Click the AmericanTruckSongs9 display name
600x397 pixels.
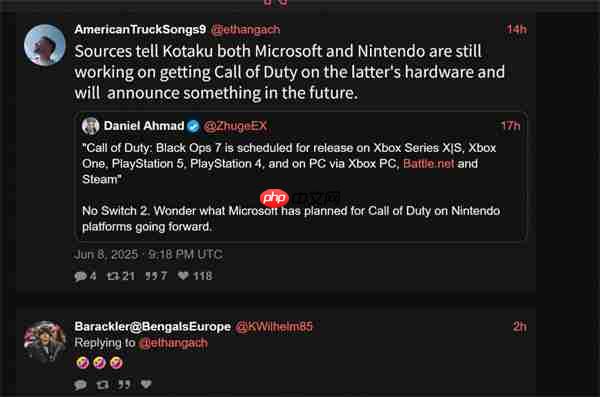(140, 29)
